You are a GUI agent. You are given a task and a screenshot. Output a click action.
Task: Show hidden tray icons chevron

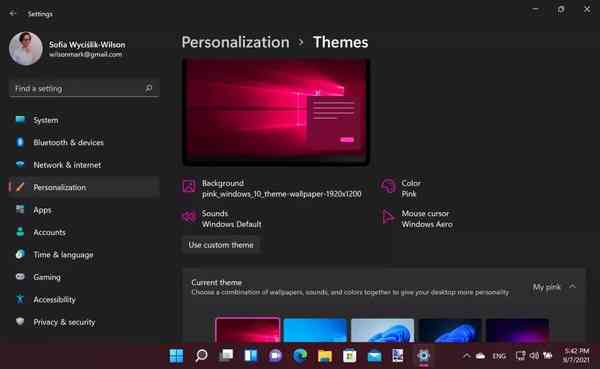tap(466, 356)
